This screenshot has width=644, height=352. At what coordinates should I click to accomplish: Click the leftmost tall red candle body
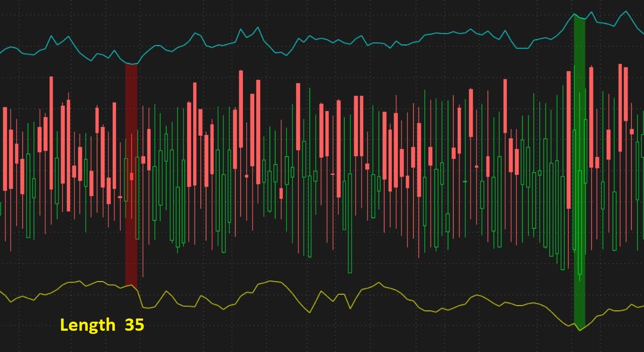tap(5, 149)
